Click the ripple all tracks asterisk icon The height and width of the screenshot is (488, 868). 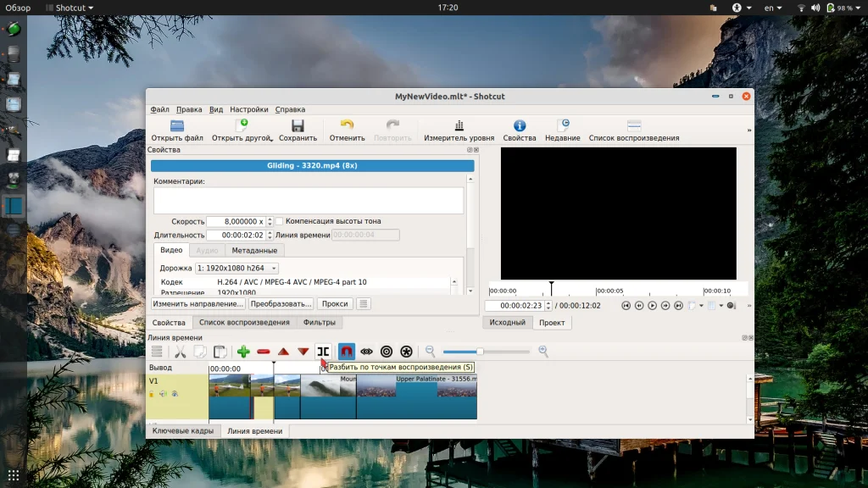tap(406, 352)
